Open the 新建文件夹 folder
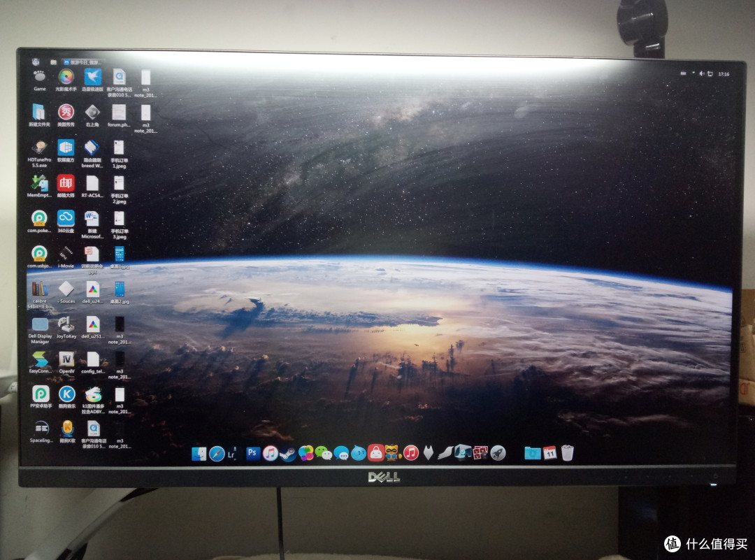This screenshot has height=560, width=755. tap(39, 115)
